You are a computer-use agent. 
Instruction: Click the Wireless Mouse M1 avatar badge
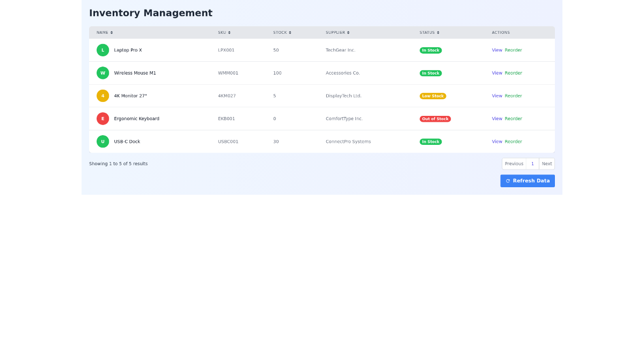pyautogui.click(x=103, y=73)
